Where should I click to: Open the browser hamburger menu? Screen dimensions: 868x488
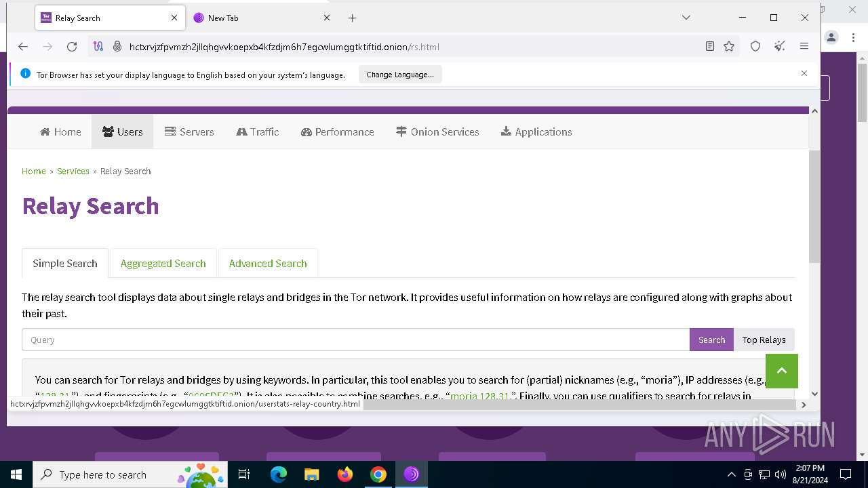click(x=804, y=47)
